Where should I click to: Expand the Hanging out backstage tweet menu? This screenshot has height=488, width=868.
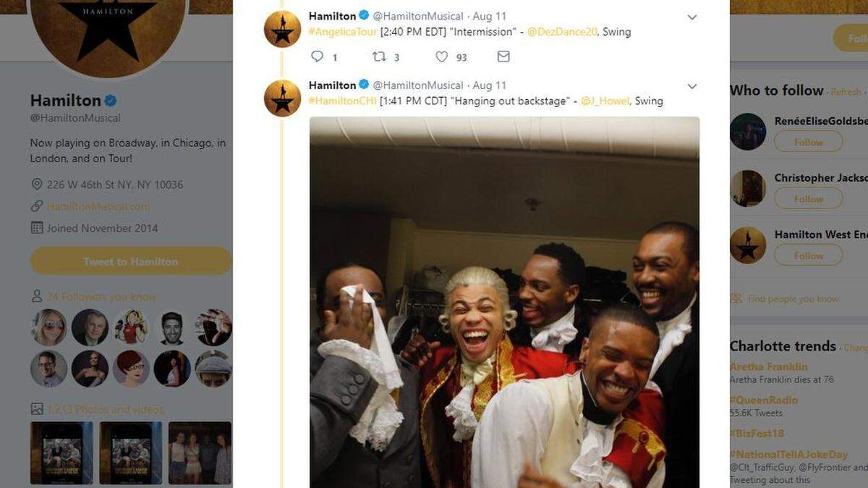(x=692, y=85)
